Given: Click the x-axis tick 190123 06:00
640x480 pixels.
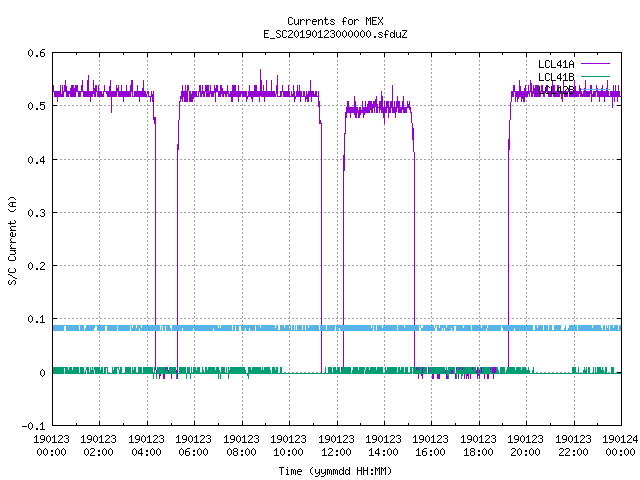Looking at the screenshot, I should [x=194, y=446].
